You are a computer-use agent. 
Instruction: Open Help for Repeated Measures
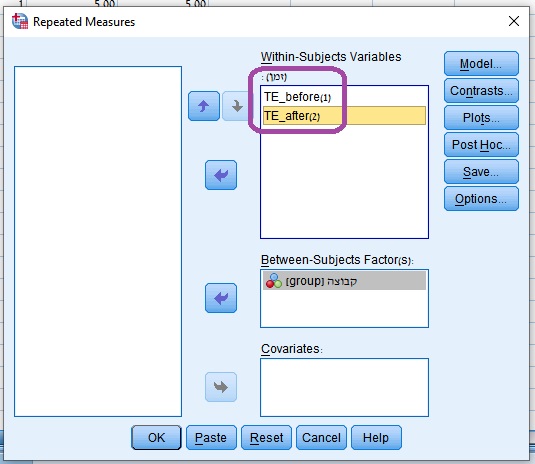[x=376, y=437]
